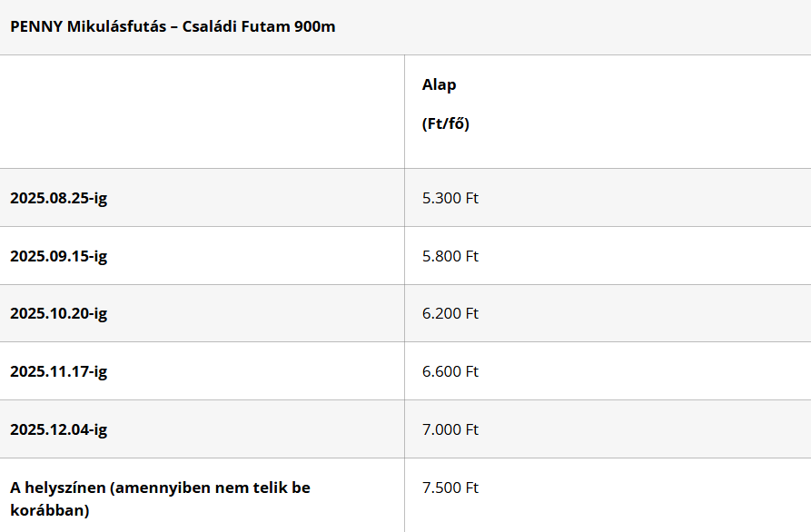Click the word korábban) in the last row
Viewport: 811px width, 532px height.
point(50,511)
